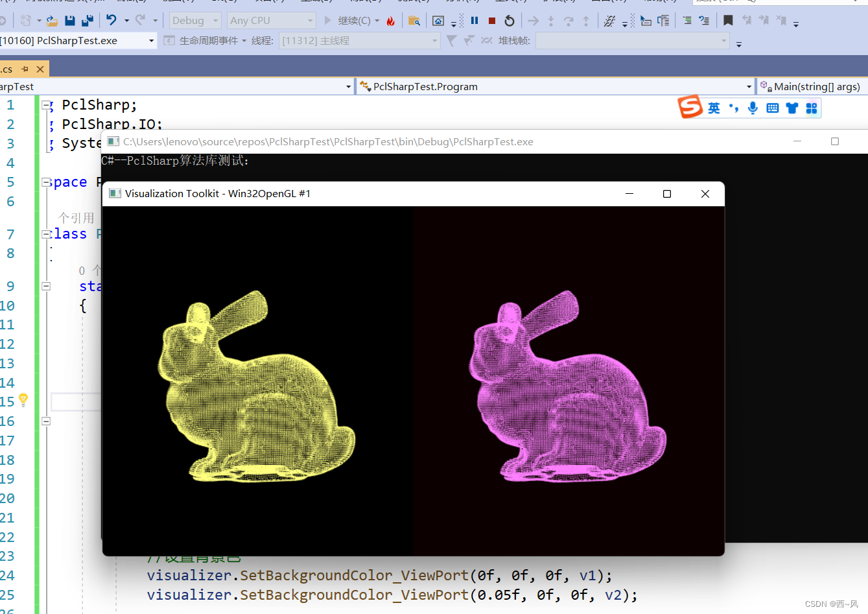Collapse the class block at line 7

point(46,234)
